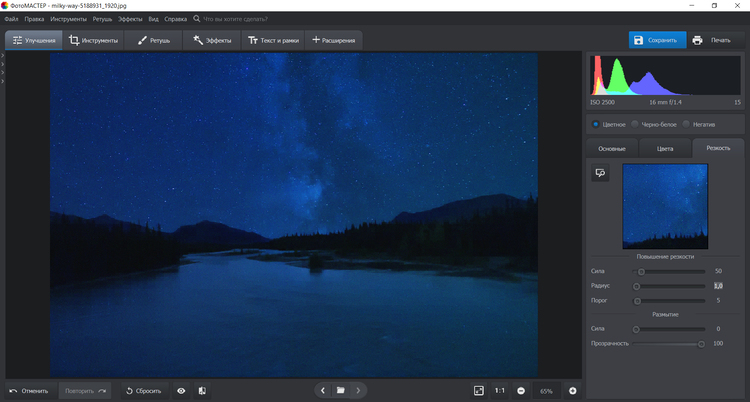Open the Расширения tab
The width and height of the screenshot is (750, 402).
(x=333, y=40)
